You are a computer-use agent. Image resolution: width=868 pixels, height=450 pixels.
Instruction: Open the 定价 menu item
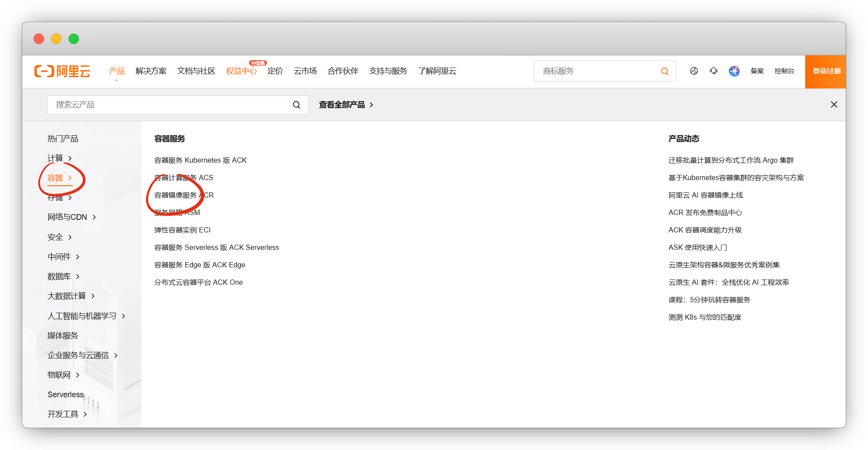point(275,71)
